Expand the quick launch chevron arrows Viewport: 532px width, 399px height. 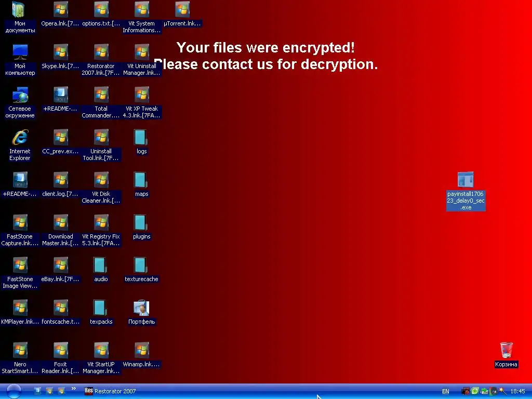pyautogui.click(x=73, y=389)
